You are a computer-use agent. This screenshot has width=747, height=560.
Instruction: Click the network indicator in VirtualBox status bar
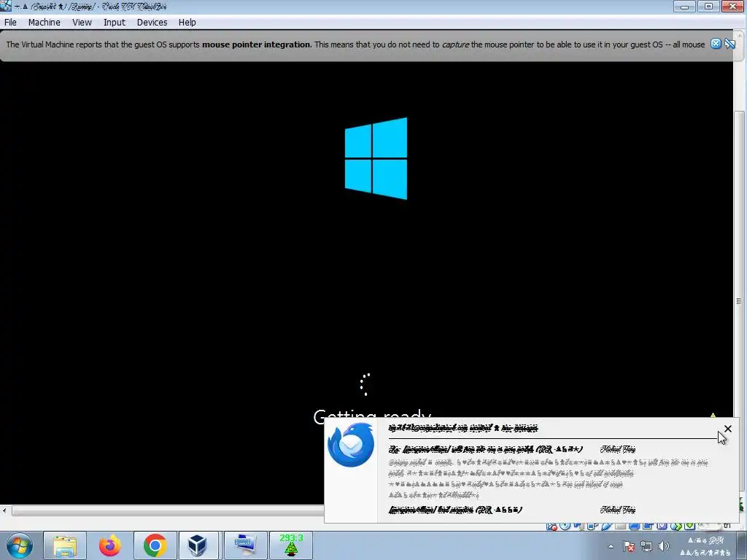tap(592, 526)
